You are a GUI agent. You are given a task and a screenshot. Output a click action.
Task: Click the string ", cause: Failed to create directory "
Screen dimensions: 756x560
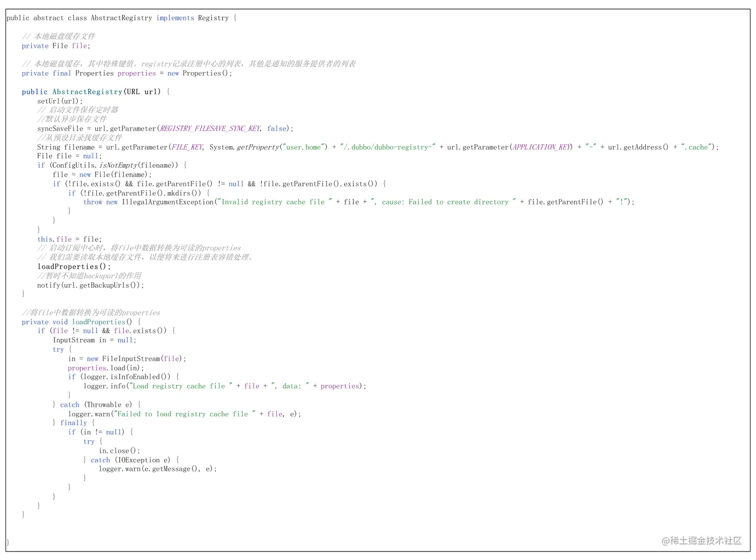(443, 202)
